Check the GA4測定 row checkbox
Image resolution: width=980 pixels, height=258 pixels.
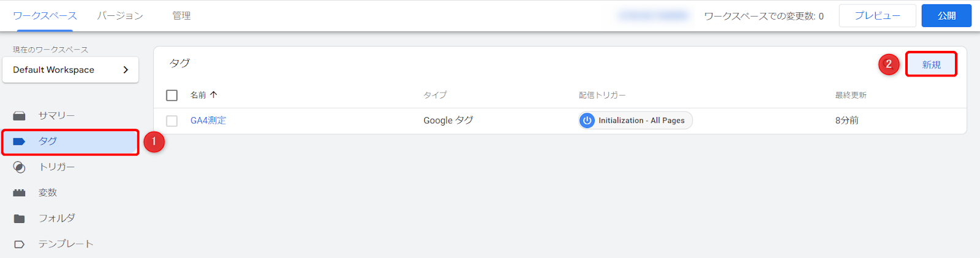click(172, 121)
